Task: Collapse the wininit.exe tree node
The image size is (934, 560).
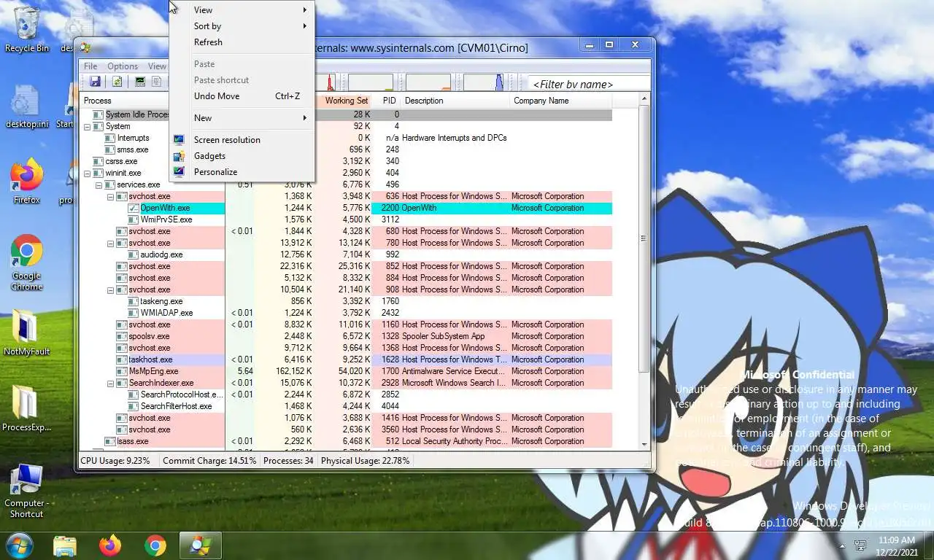Action: tap(88, 173)
